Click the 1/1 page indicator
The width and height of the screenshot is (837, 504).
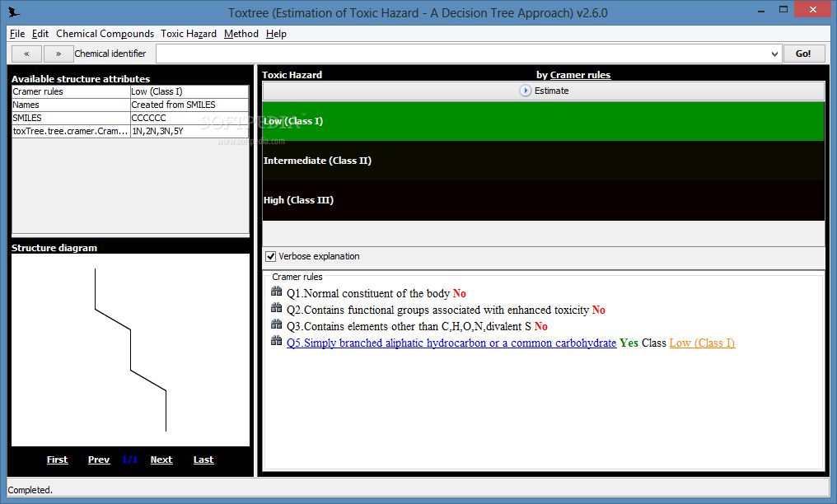click(x=129, y=460)
